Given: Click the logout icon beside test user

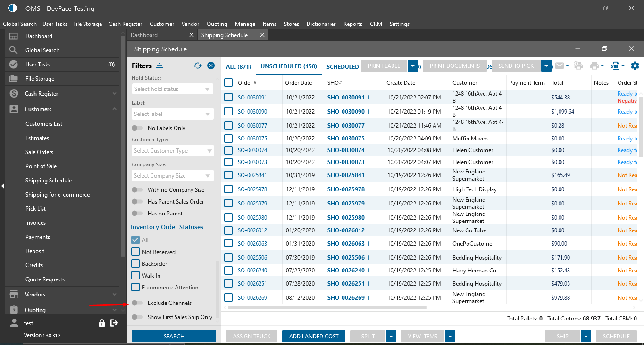Looking at the screenshot, I should coord(114,323).
